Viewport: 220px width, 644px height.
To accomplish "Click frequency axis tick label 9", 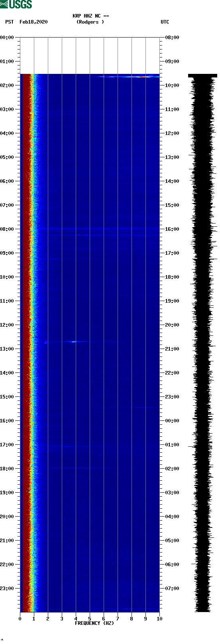I will coord(145,619).
